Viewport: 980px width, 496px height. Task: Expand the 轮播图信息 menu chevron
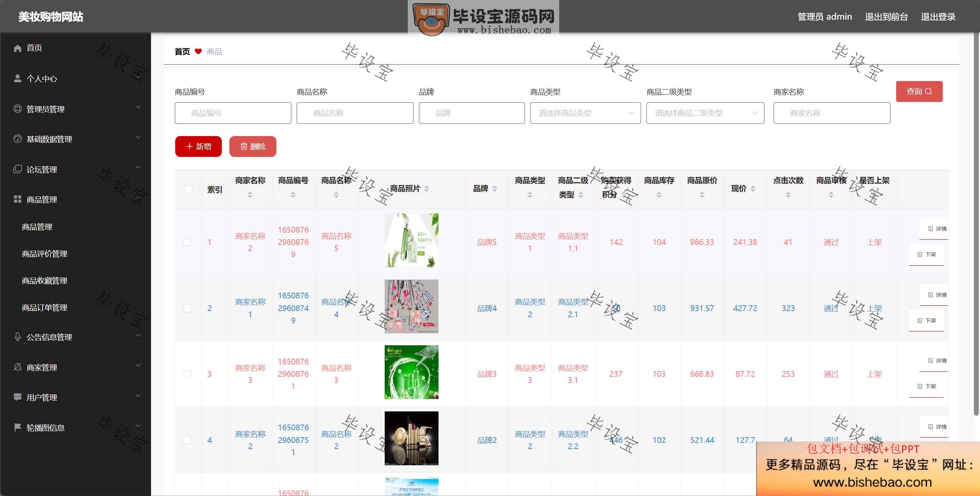[138, 426]
